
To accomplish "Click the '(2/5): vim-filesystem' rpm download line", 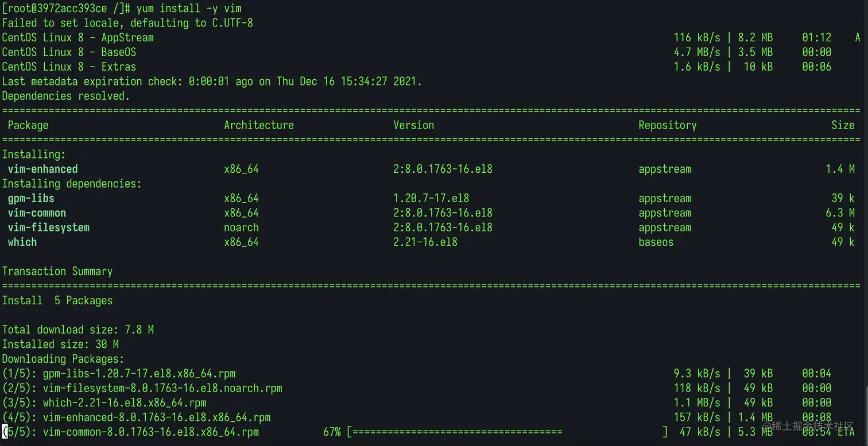I will pyautogui.click(x=142, y=389).
